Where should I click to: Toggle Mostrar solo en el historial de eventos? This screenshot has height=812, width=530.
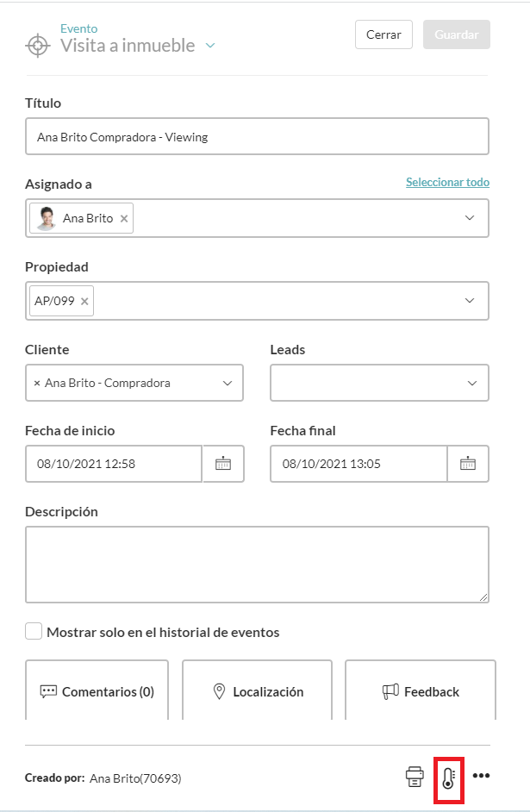34,632
